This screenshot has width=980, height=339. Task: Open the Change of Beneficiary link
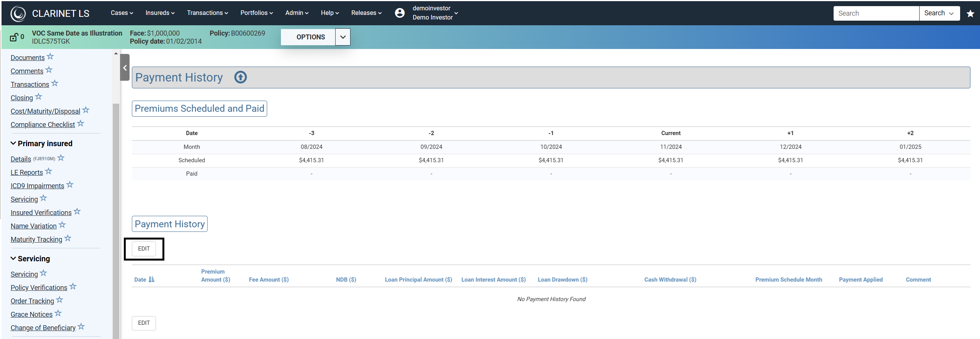point(43,328)
